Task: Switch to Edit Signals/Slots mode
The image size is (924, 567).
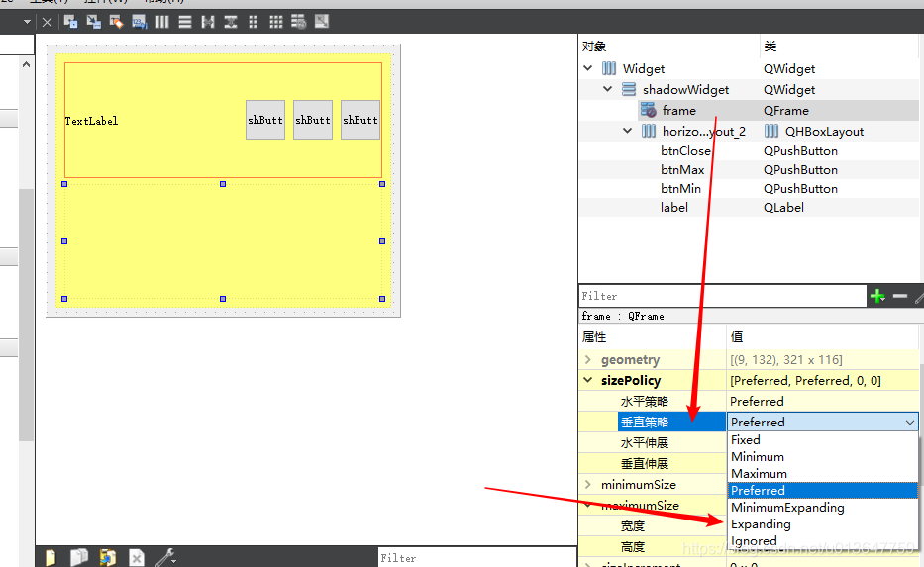Action: (x=94, y=22)
